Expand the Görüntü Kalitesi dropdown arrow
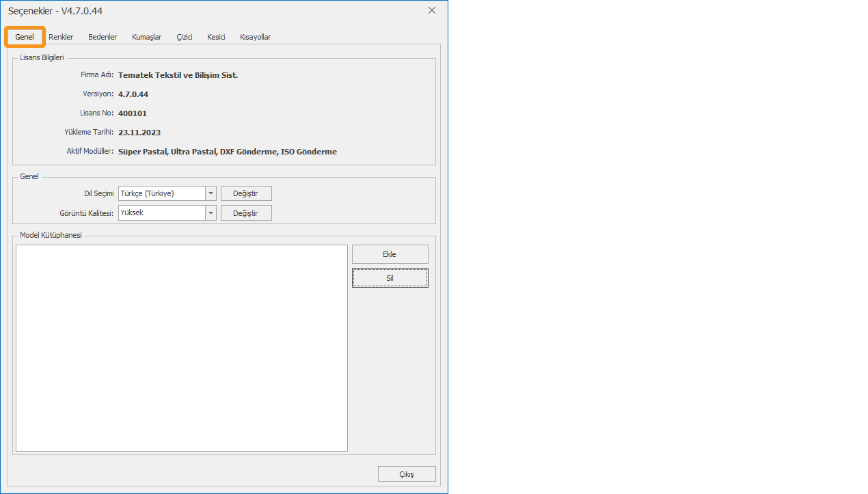This screenshot has width=868, height=494. tap(211, 212)
